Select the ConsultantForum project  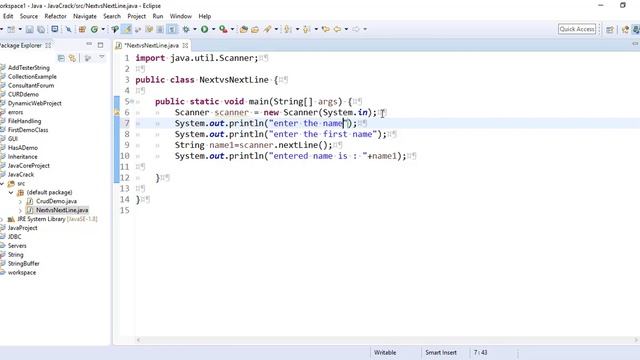point(31,85)
